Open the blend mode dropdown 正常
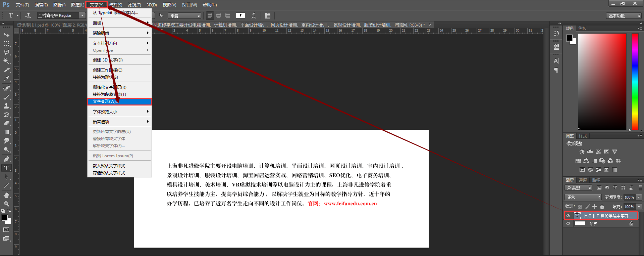Image resolution: width=644 pixels, height=256 pixels. (583, 197)
